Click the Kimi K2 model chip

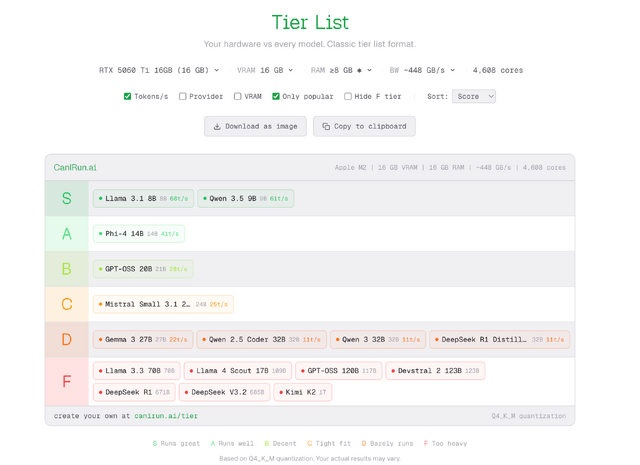tap(303, 392)
